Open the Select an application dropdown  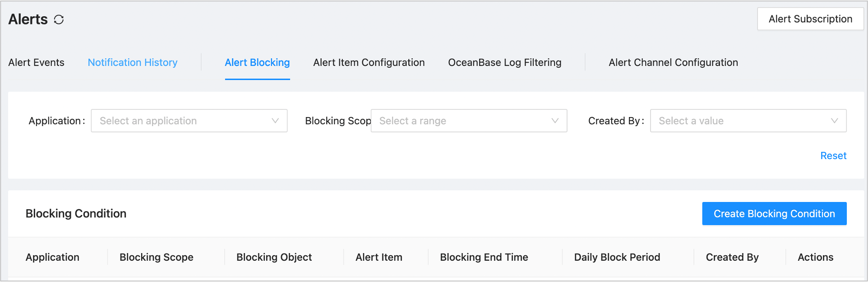coord(180,121)
